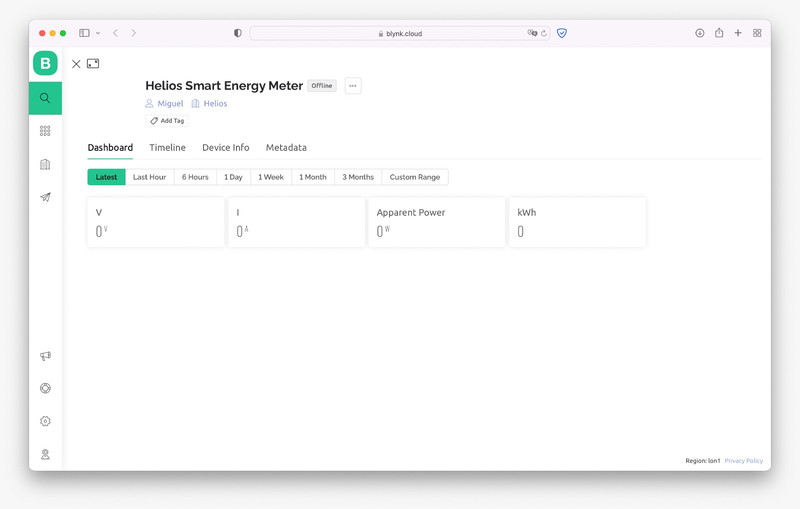The image size is (800, 509).
Task: Go back with Safari back arrow
Action: (116, 33)
